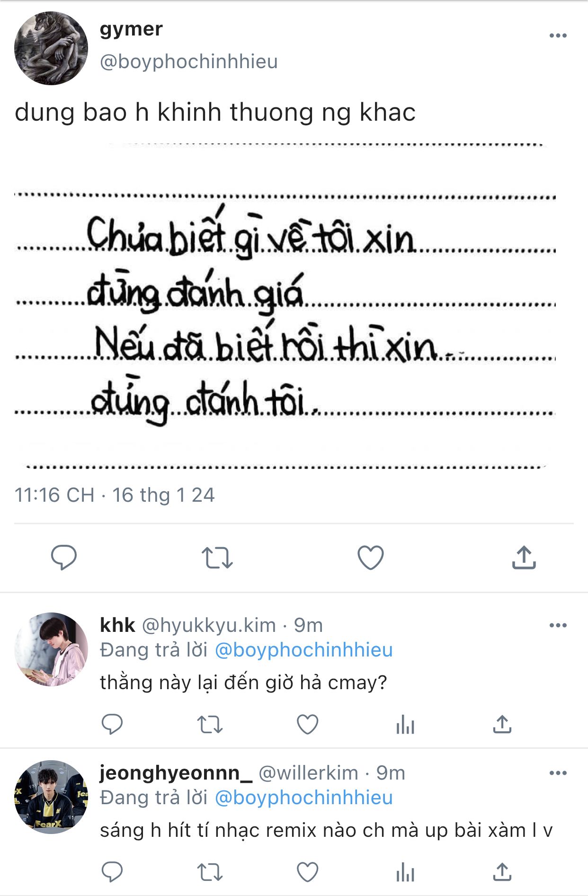Retweet gymer's main post
Screen dimensions: 588x896
coord(217,557)
